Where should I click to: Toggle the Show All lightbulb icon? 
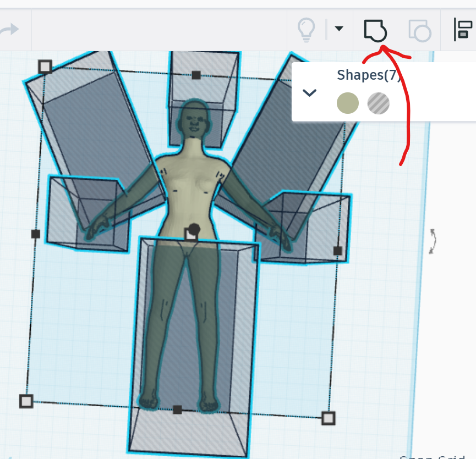[306, 30]
